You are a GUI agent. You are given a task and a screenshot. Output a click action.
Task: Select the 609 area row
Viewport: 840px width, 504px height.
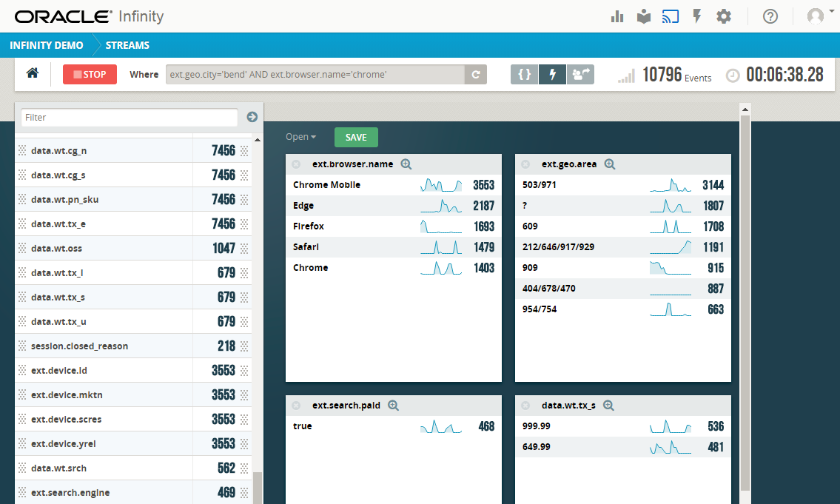click(x=623, y=226)
